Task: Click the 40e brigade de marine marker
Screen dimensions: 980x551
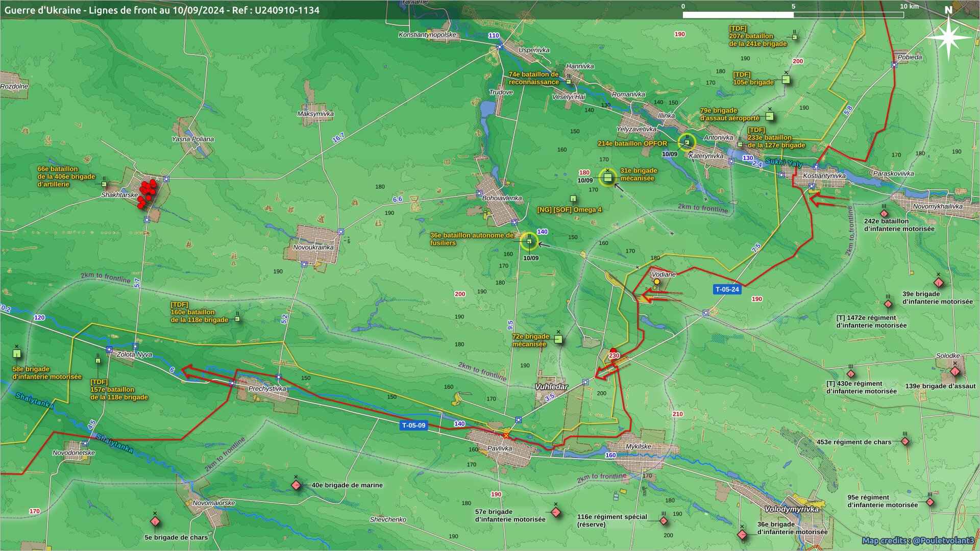Action: pos(296,485)
